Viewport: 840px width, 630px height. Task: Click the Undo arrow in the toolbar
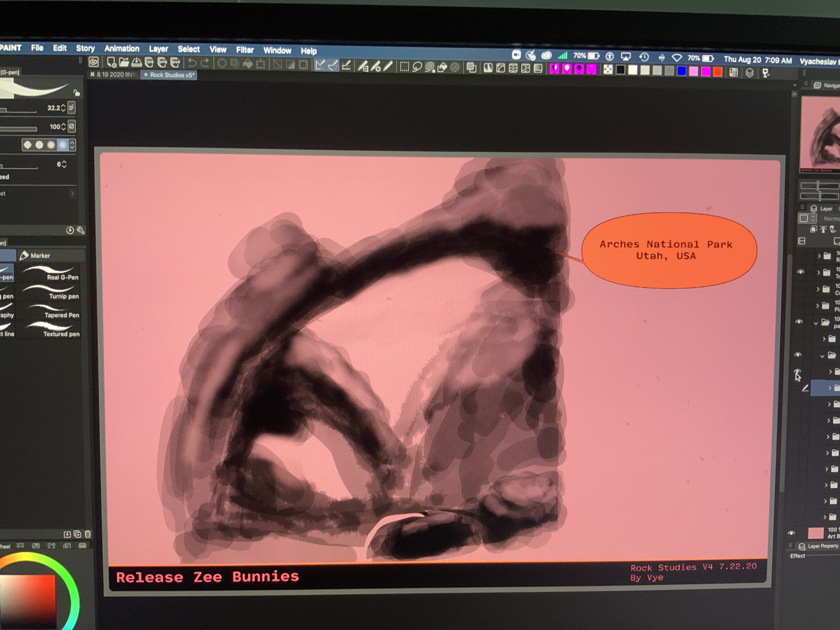[x=192, y=63]
